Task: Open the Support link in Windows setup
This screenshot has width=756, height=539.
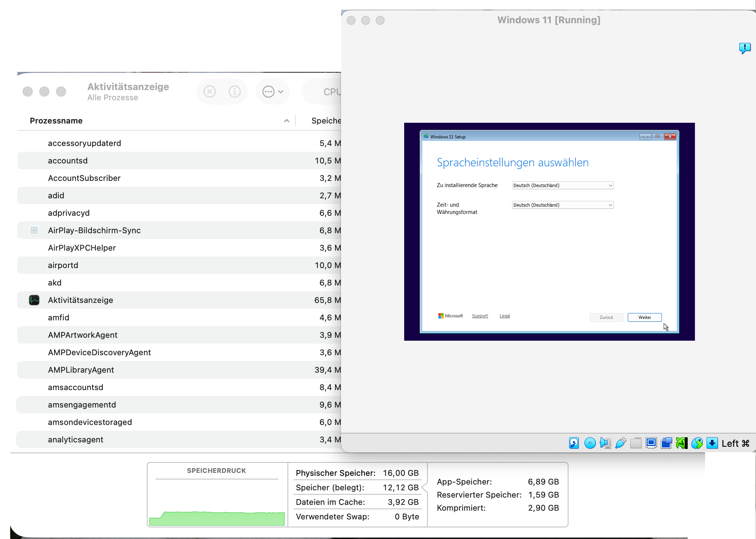Action: [480, 316]
